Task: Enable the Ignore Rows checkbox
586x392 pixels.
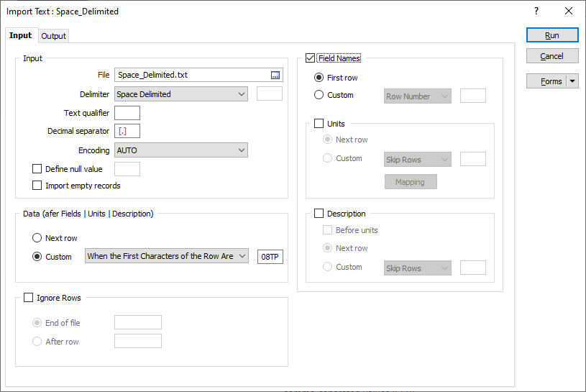Action: [29, 298]
